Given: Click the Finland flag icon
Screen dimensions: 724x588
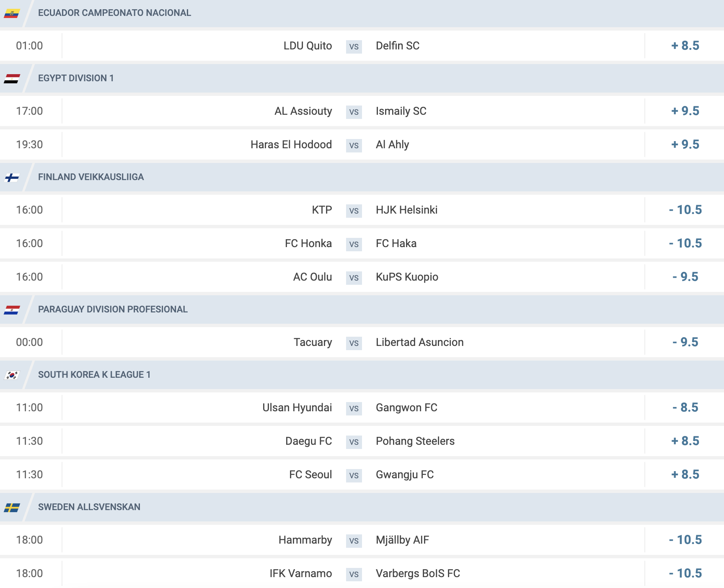Looking at the screenshot, I should [x=12, y=178].
